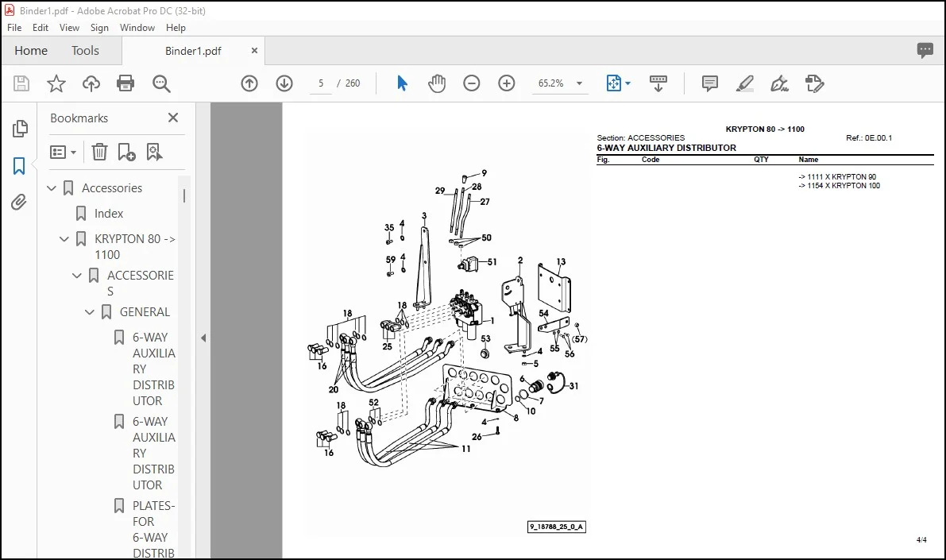This screenshot has height=560, width=946.
Task: Click the '-> 1111 X KRYPTON 90' line
Action: (837, 177)
